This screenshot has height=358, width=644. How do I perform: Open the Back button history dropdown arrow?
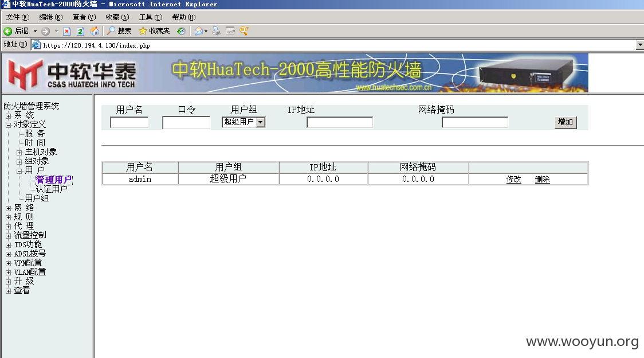[35, 32]
